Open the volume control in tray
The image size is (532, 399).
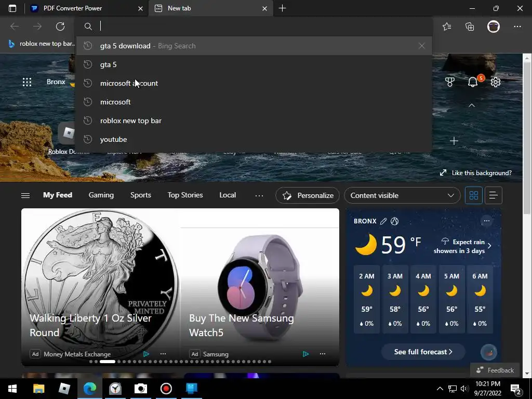coord(464,389)
